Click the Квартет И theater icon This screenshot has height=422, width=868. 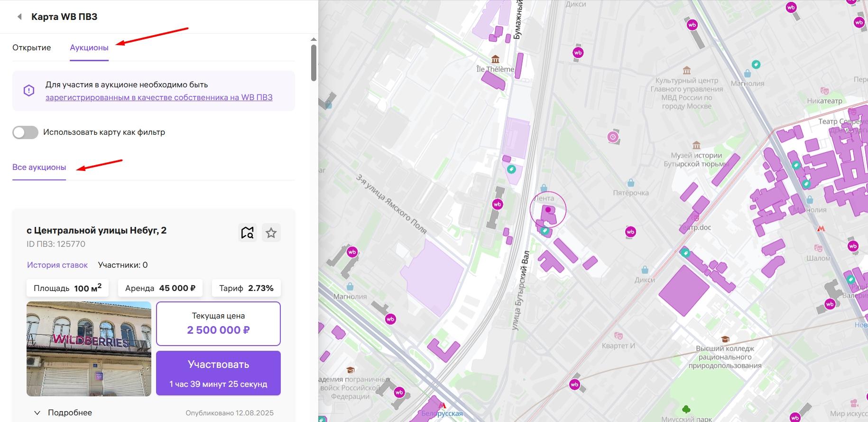618,336
